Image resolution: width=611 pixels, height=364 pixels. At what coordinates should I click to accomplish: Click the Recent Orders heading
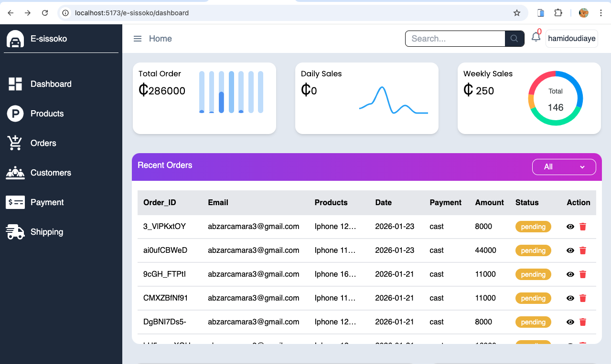(x=165, y=165)
